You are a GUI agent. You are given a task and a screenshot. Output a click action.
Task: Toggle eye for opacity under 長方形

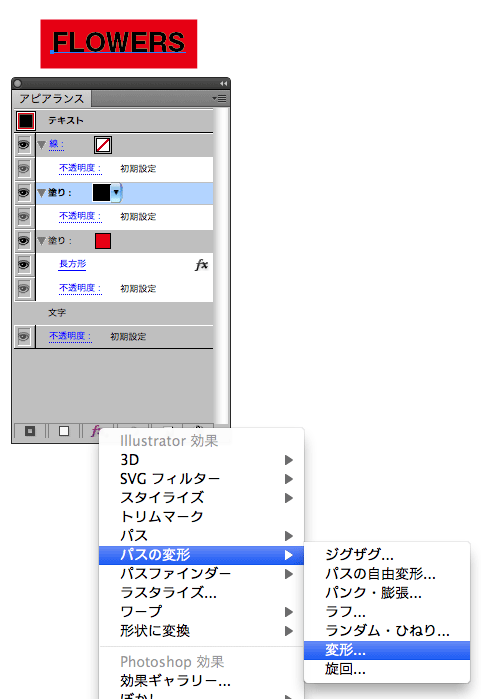pos(24,288)
